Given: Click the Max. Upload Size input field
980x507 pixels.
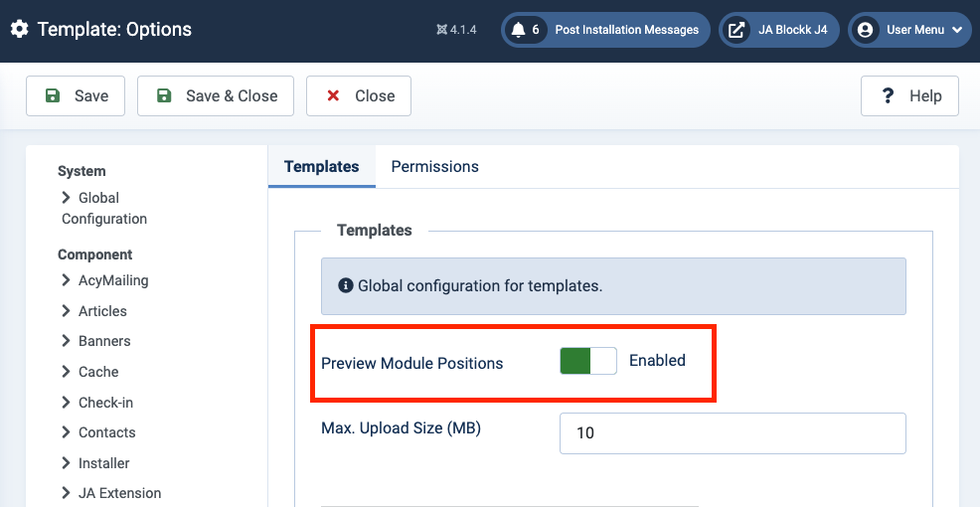Looking at the screenshot, I should (733, 433).
